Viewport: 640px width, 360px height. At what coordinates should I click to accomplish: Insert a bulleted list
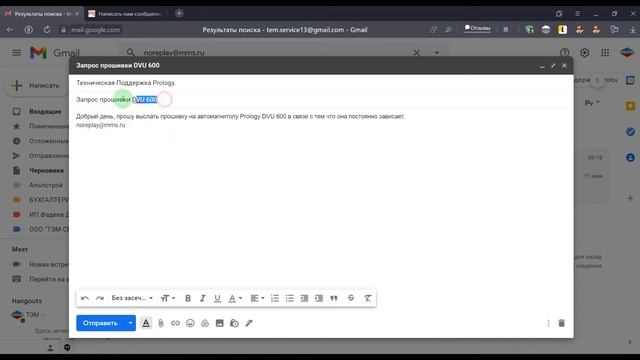pyautogui.click(x=289, y=298)
